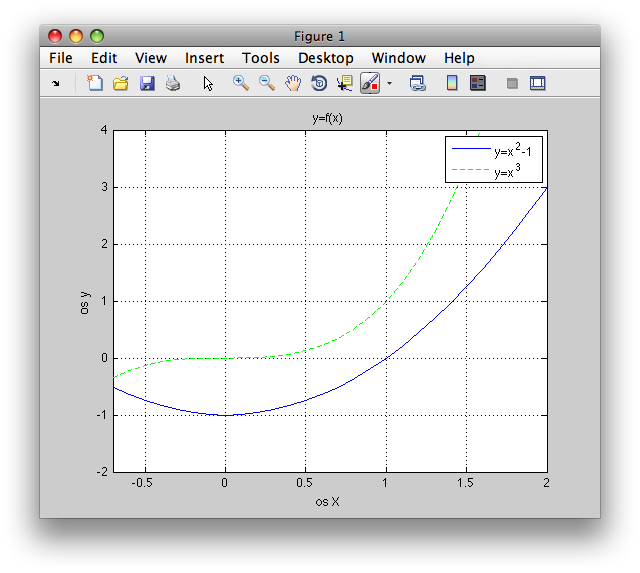
Task: Click the Figure 1 window title
Action: pyautogui.click(x=320, y=36)
